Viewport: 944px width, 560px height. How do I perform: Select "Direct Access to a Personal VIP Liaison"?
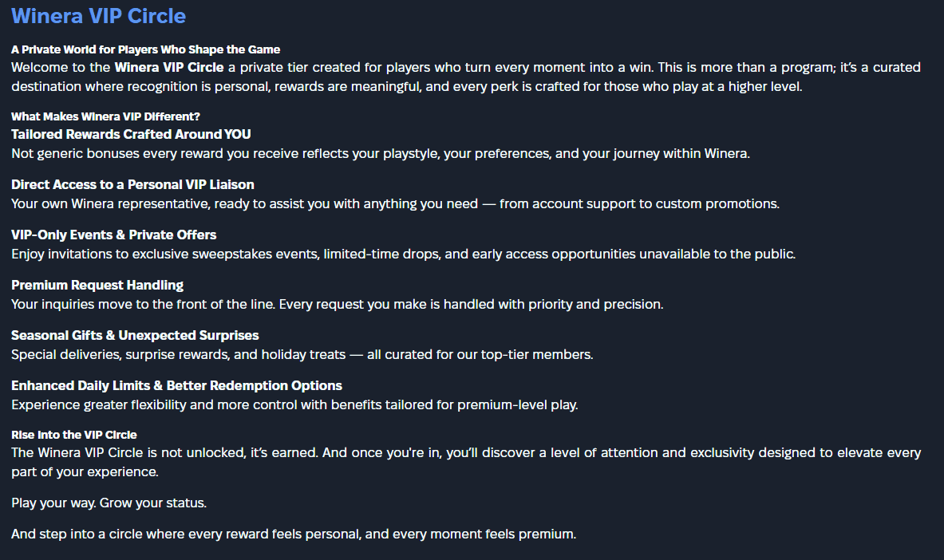click(132, 184)
